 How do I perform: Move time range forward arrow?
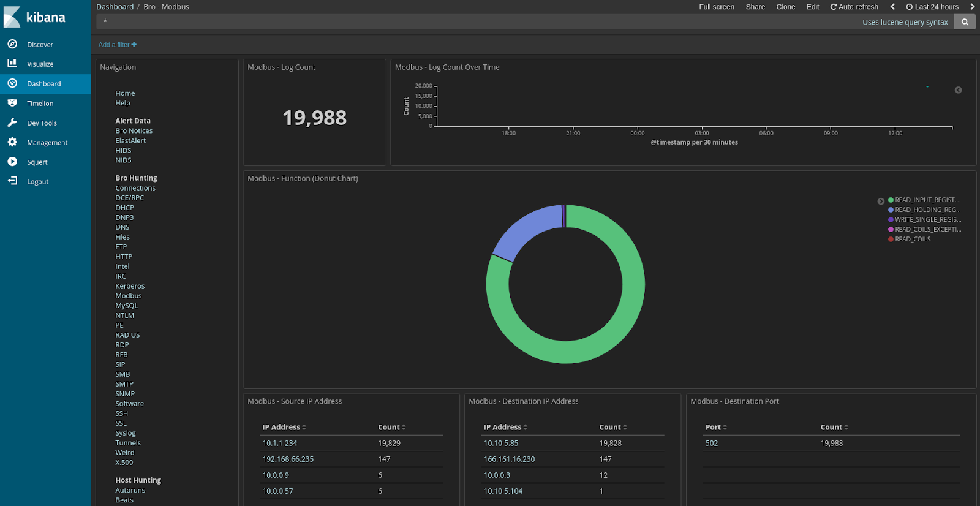(972, 7)
